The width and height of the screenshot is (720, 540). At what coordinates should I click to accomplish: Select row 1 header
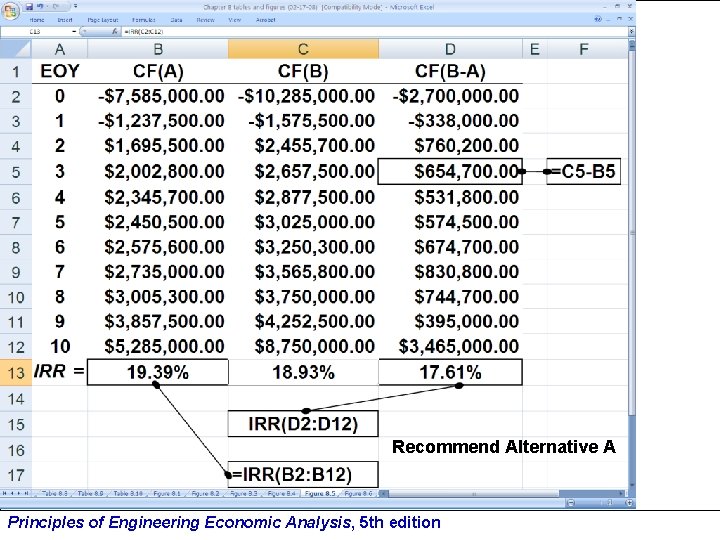[x=16, y=71]
